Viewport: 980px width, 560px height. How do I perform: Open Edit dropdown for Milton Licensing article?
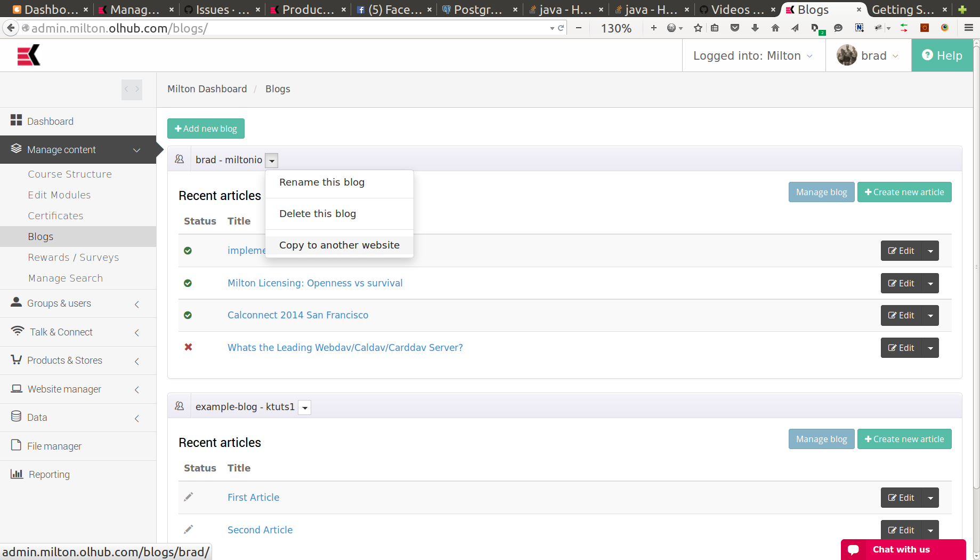tap(930, 283)
